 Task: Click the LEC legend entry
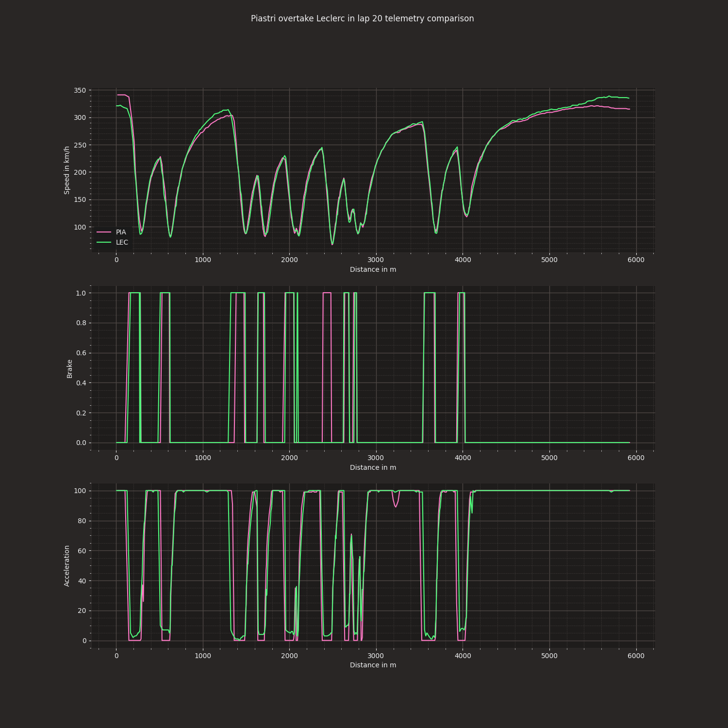point(113,242)
